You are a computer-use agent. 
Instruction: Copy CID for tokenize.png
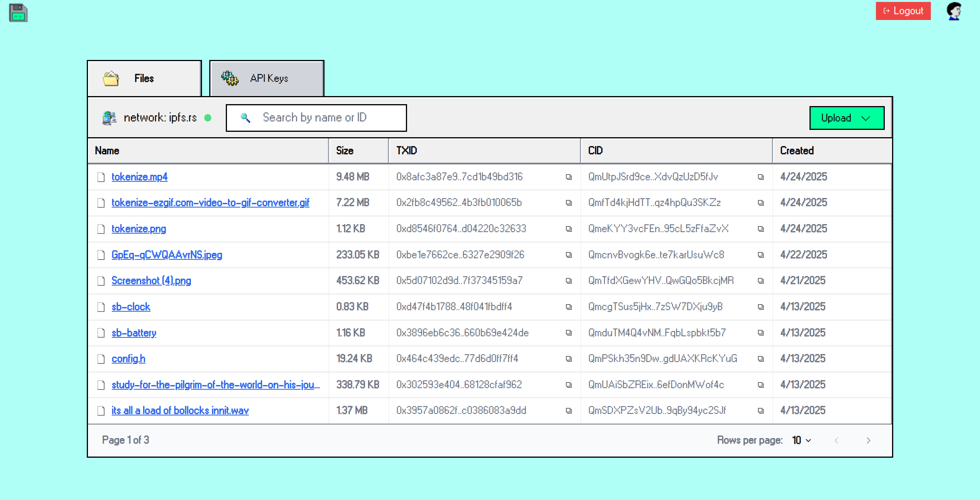761,229
